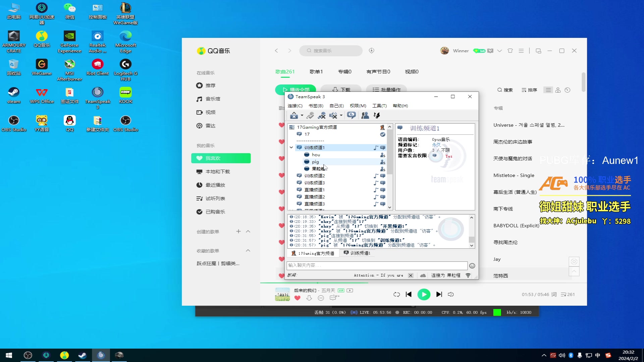Screen dimensions: 644x362
Task: Open TeamSpeak 工具(T) menu
Action: coord(379,106)
